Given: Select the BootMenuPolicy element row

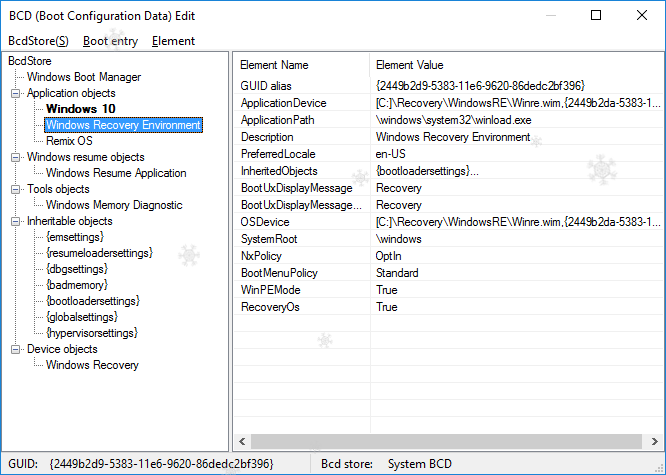Looking at the screenshot, I should click(449, 273).
